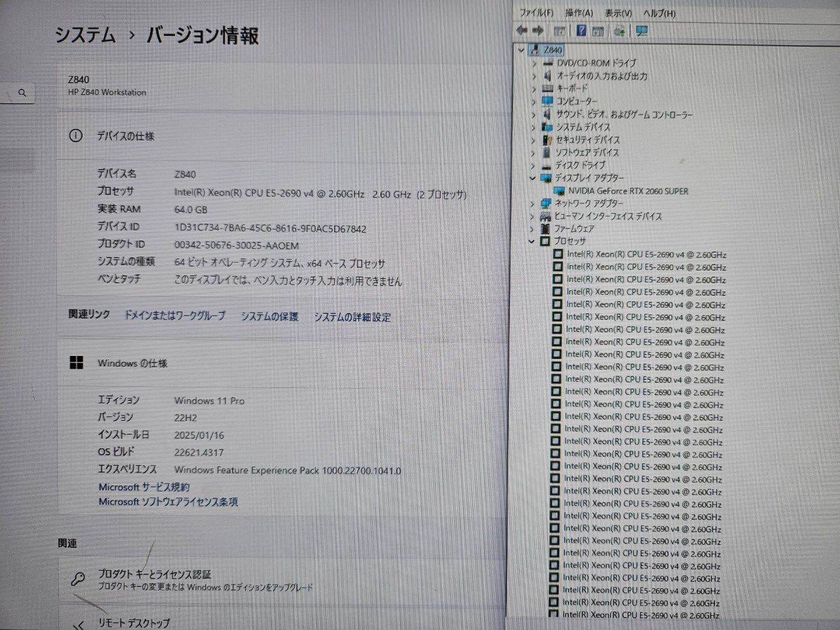Click the Windows logo beside Windows の仕様
The width and height of the screenshot is (840, 630).
tap(76, 362)
